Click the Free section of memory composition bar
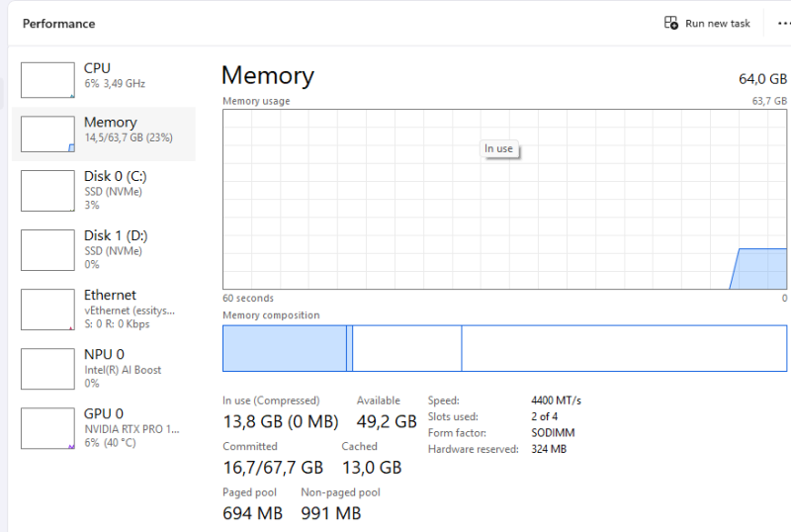The image size is (791, 532). coord(624,348)
